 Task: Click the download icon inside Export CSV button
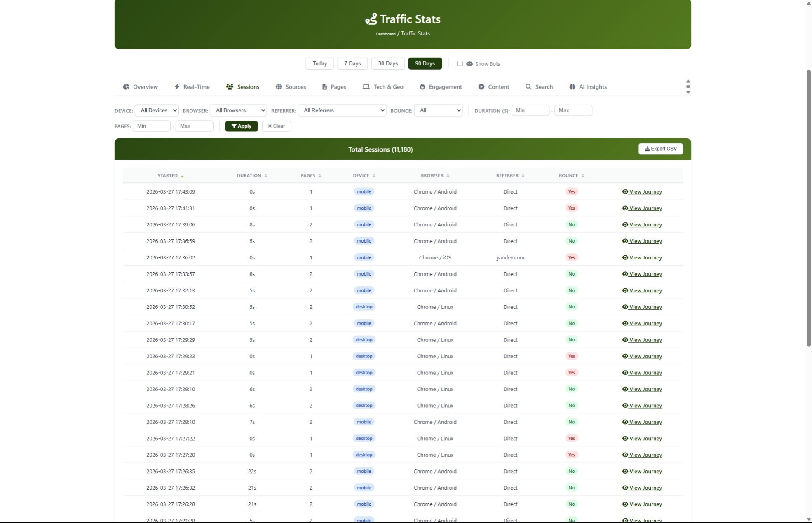tap(647, 149)
